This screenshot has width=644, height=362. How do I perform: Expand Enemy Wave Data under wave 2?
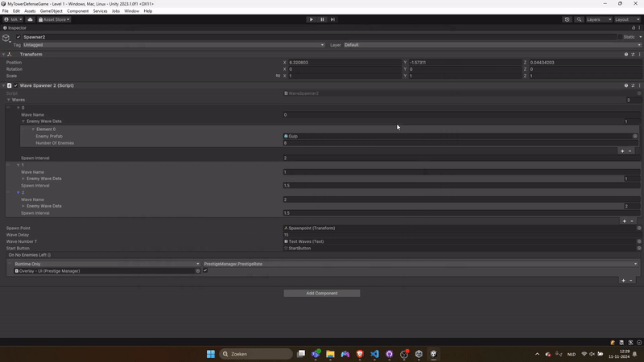23,206
